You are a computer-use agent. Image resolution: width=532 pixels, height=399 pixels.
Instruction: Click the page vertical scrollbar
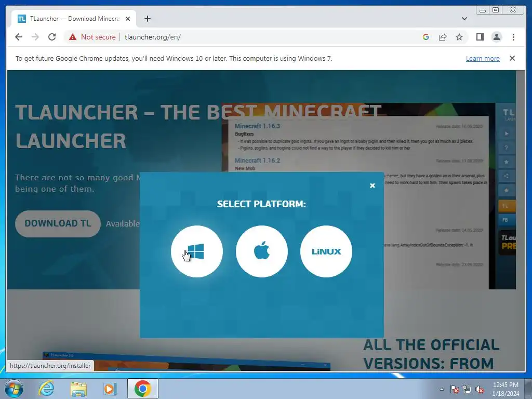(x=520, y=220)
